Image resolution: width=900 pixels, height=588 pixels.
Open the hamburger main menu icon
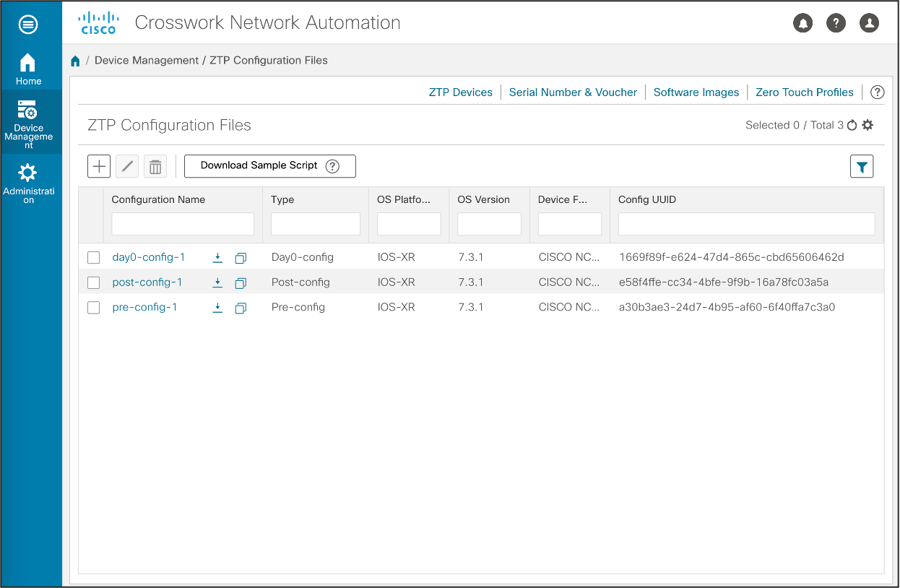tap(28, 24)
